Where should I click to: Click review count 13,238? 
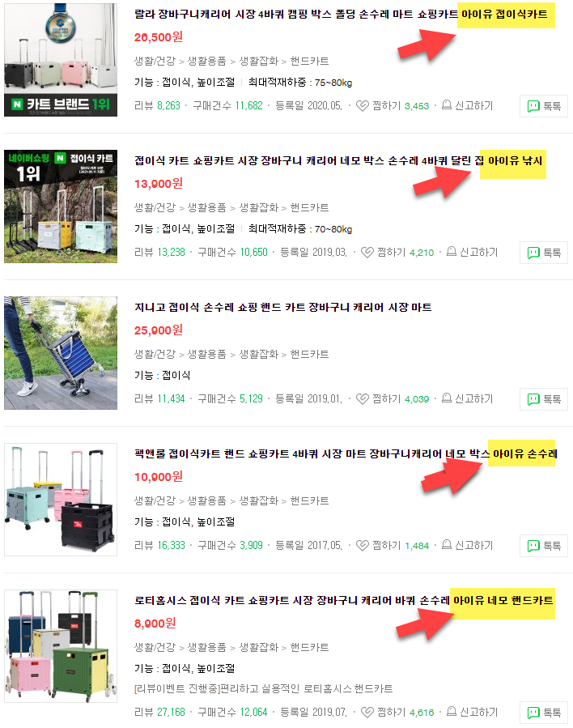coord(172,253)
